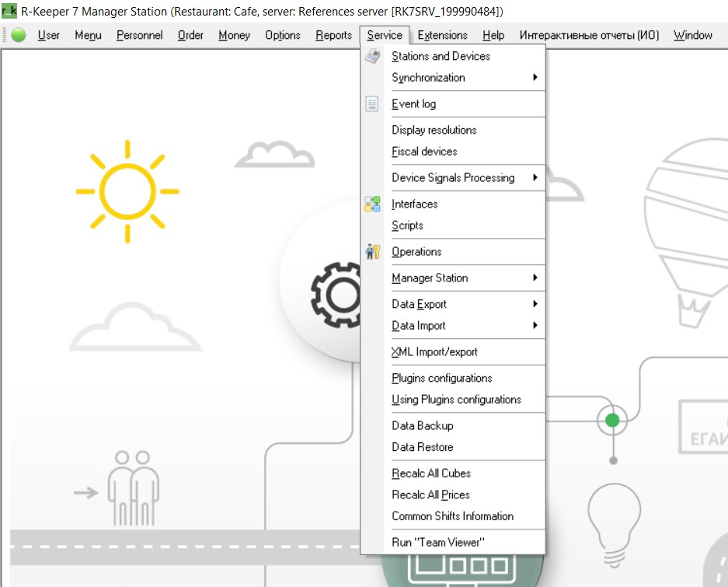Open the Интерактивные отчеты (ИО) menu
The height and width of the screenshot is (587, 728).
point(589,35)
